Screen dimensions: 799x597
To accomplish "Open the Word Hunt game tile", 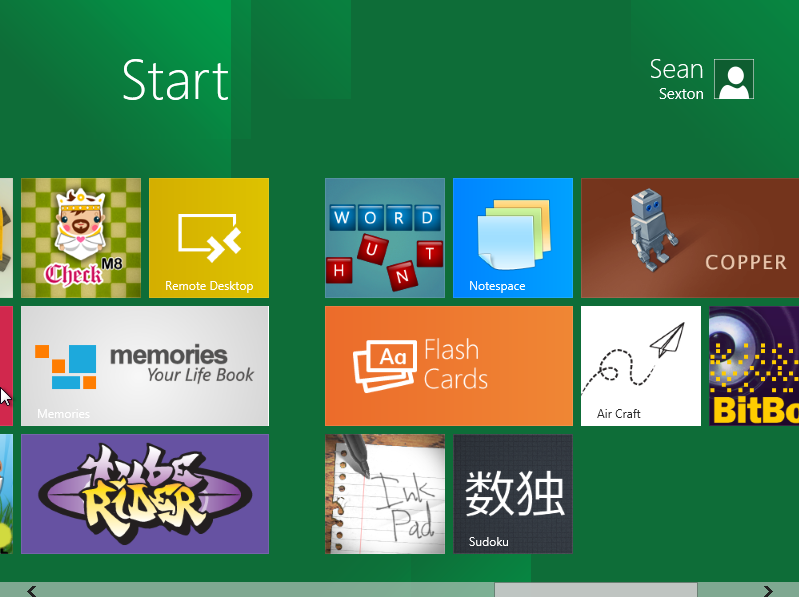I will (x=385, y=238).
